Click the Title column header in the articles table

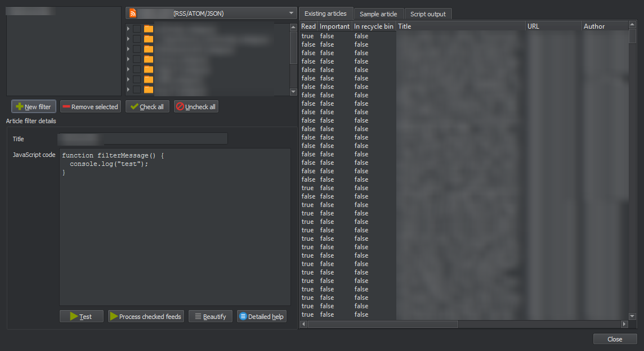click(461, 26)
